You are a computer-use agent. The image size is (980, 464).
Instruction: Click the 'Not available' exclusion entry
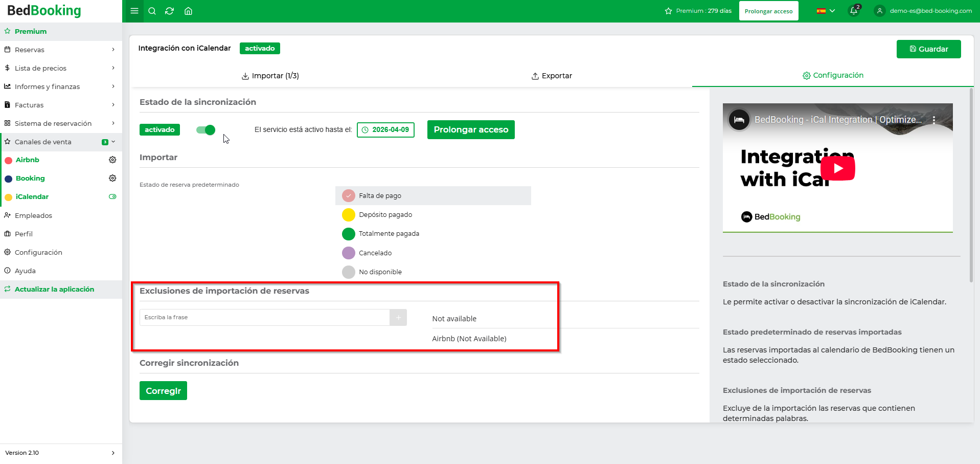[x=454, y=319]
